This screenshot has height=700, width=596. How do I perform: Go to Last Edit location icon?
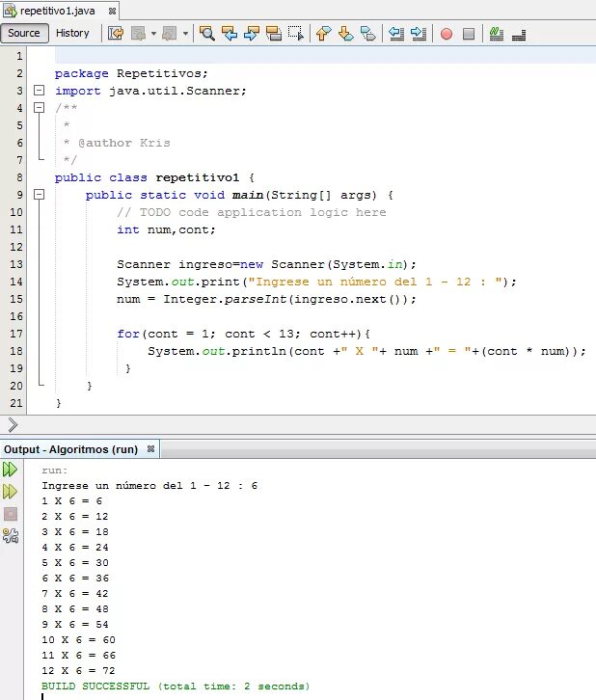tap(116, 34)
